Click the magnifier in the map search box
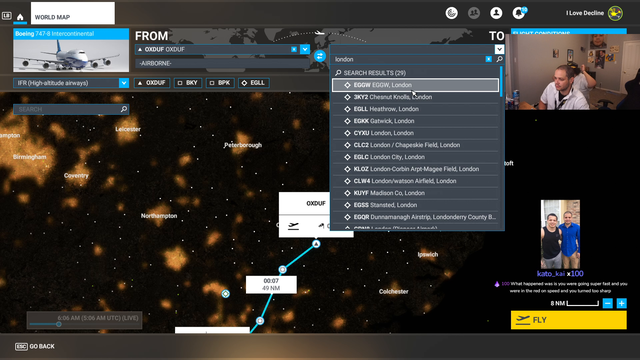 (124, 109)
